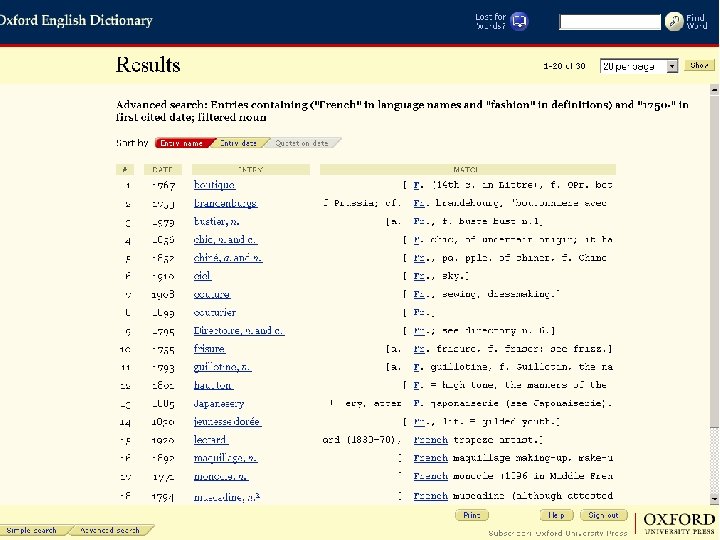Open the jeunesse dorée entry
The image size is (720, 540).
(227, 422)
